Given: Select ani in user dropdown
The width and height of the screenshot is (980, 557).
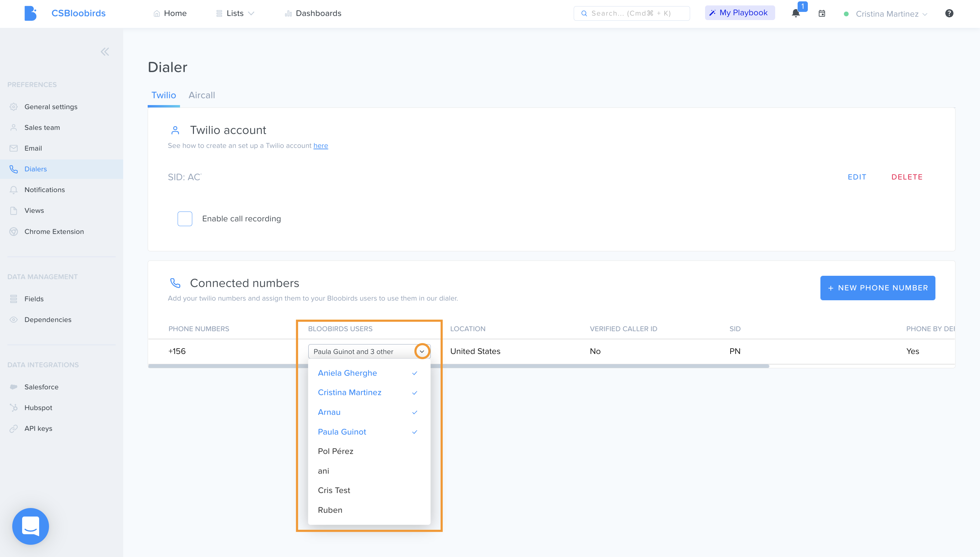Looking at the screenshot, I should click(x=369, y=471).
